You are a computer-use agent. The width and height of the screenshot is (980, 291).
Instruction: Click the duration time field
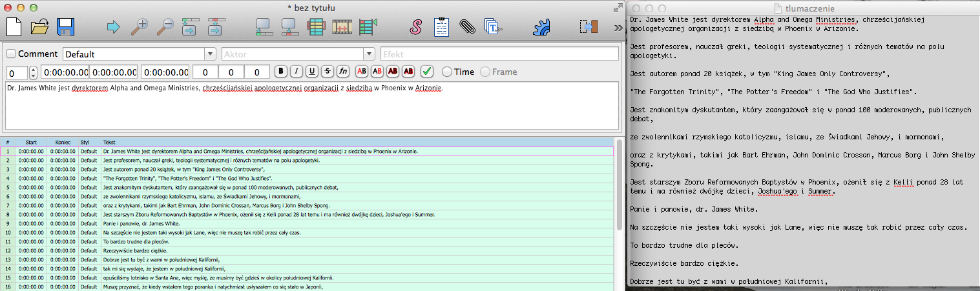[165, 72]
